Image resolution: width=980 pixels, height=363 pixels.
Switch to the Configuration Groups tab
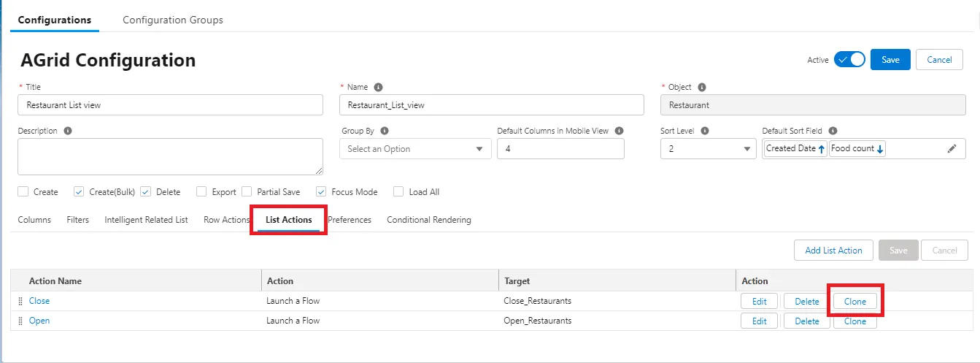click(173, 20)
